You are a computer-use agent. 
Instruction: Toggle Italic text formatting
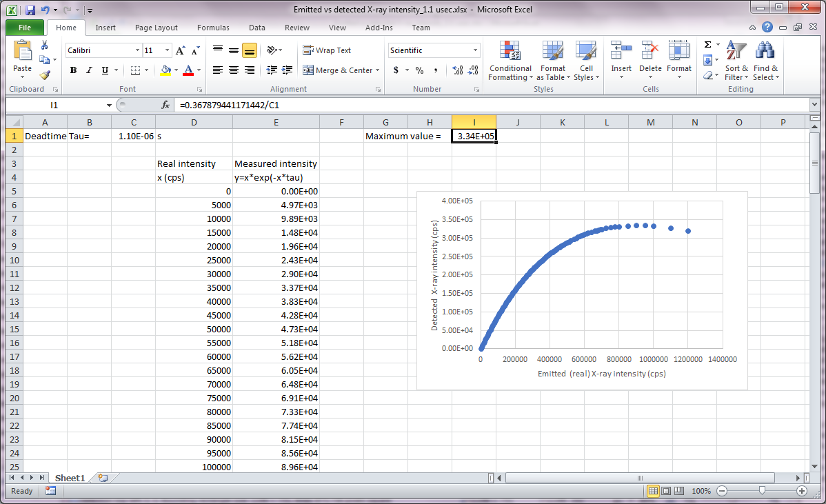(89, 70)
